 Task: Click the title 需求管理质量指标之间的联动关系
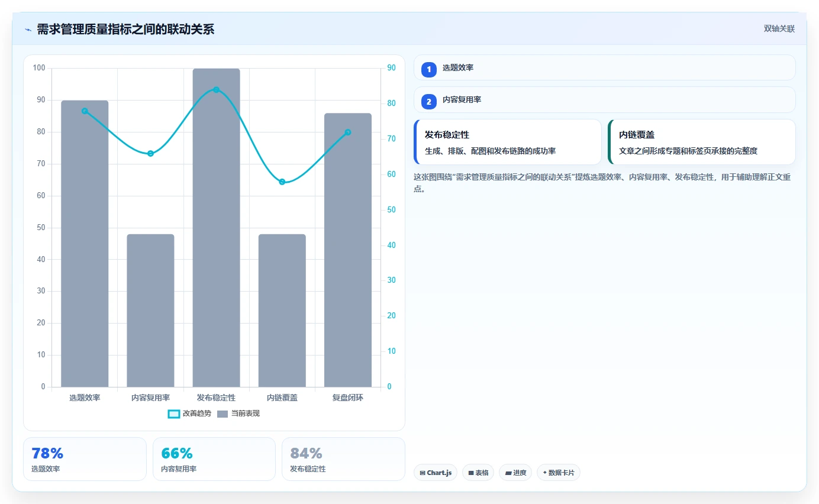tap(125, 29)
